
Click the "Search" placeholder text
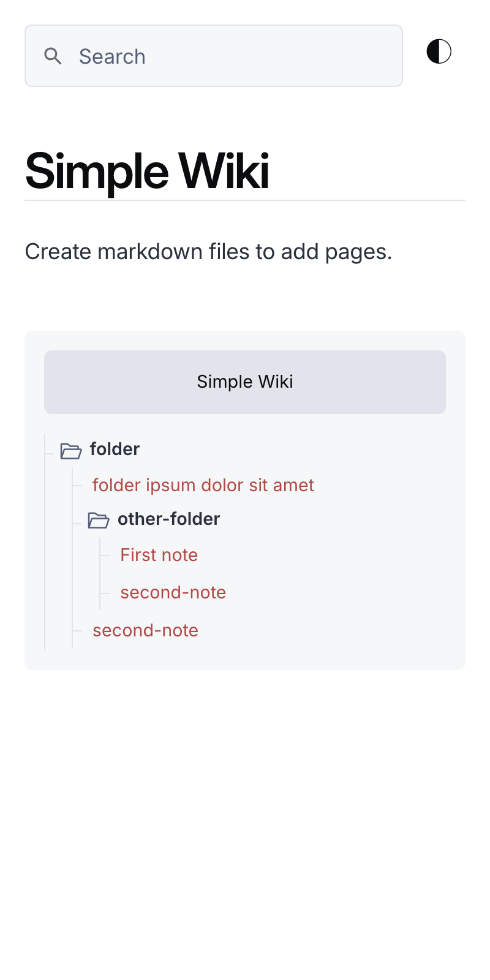(112, 56)
